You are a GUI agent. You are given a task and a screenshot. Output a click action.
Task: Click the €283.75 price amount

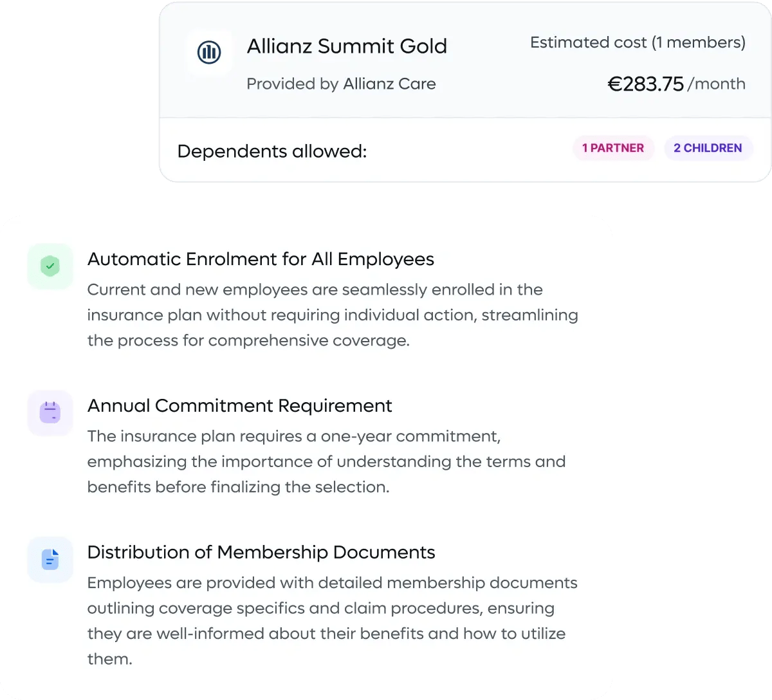[x=646, y=84]
